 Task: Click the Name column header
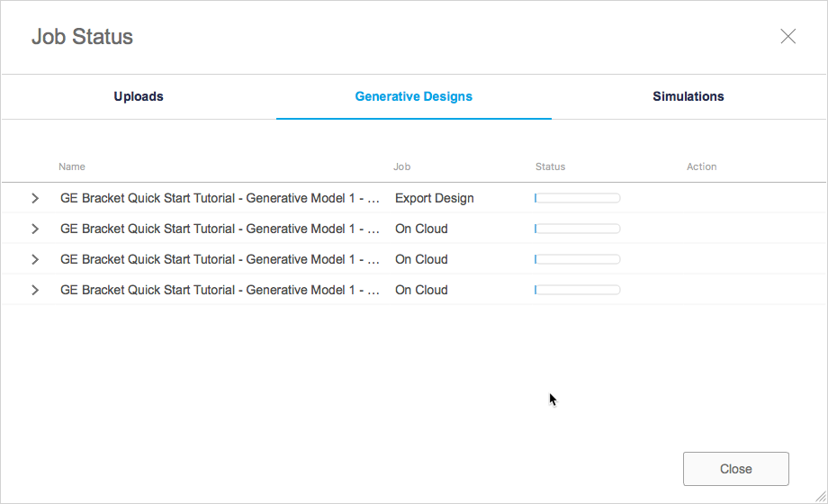[72, 166]
